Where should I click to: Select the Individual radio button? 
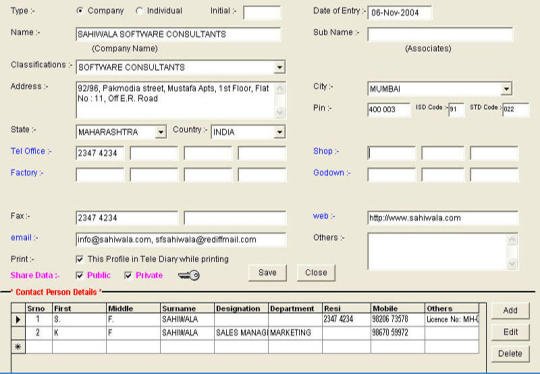tap(139, 11)
